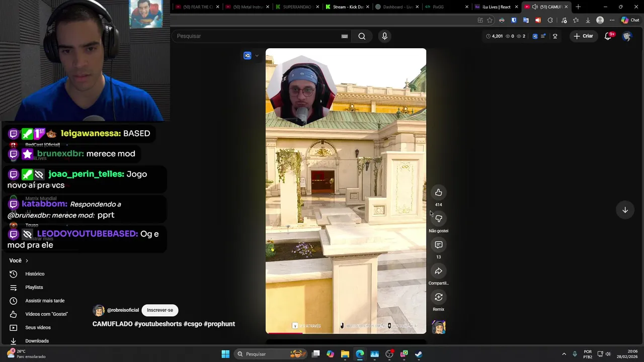Switch to the 'Stream - Kick Da...' tab

(x=347, y=7)
